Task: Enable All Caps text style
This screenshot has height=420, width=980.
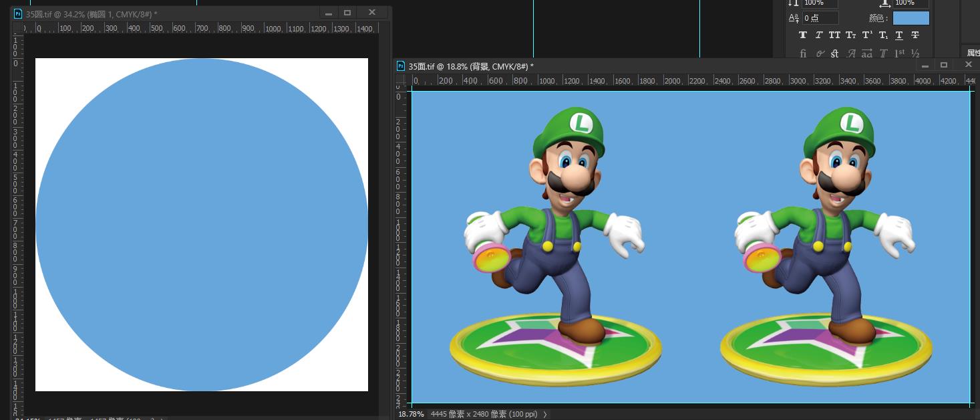Action: (x=835, y=35)
